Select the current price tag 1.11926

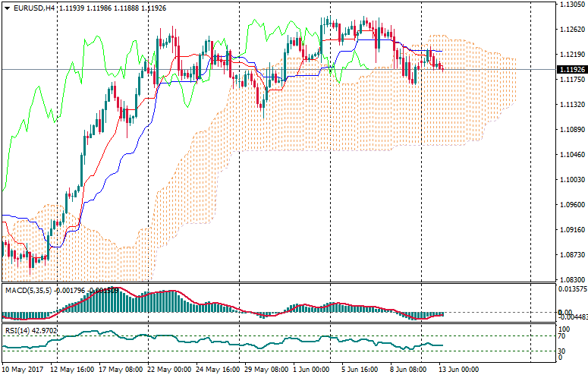pyautogui.click(x=573, y=70)
